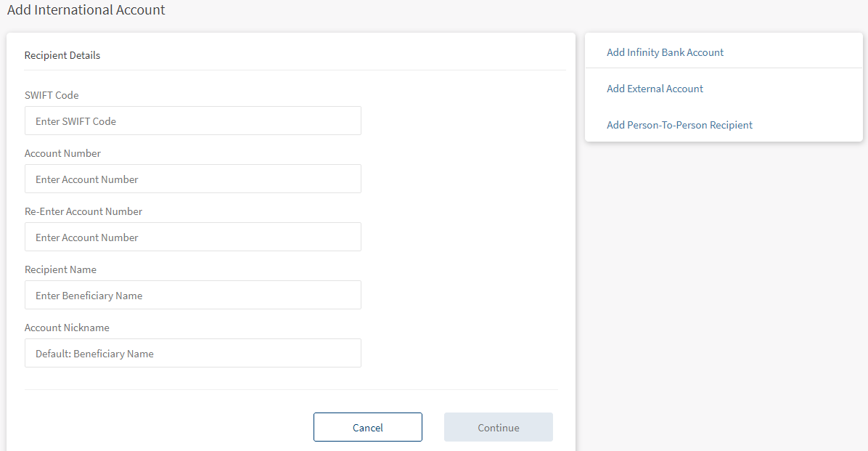Click the 'Default: Beneficiary Name' placeholder text

(x=94, y=354)
